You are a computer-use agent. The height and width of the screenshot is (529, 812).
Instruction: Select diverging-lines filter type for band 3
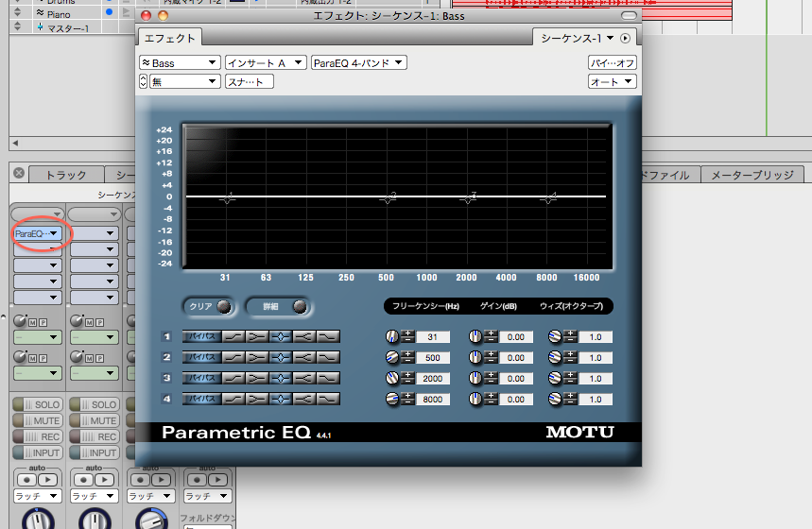(x=304, y=378)
